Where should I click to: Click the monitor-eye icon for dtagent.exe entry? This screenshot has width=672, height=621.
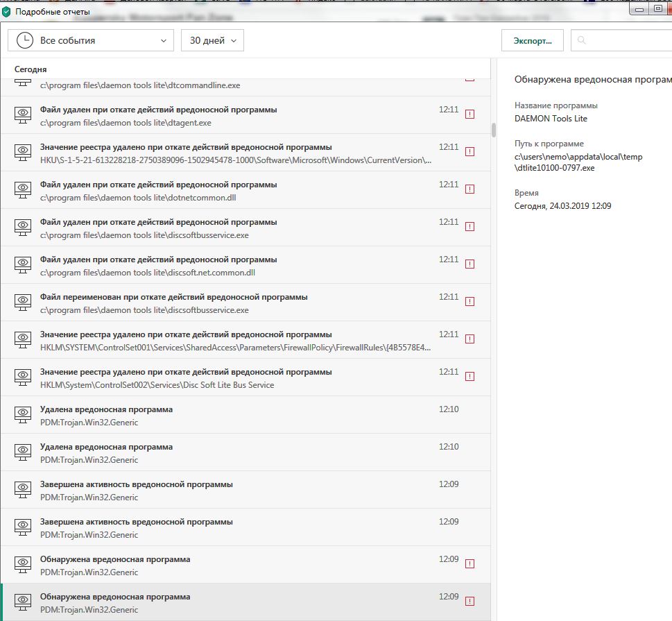[x=24, y=114]
